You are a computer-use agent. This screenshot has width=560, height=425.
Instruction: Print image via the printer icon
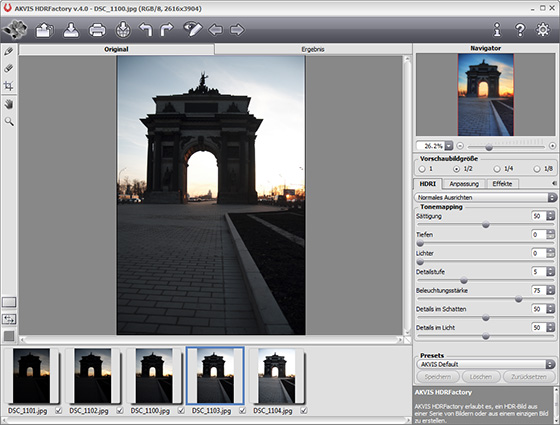[x=97, y=30]
